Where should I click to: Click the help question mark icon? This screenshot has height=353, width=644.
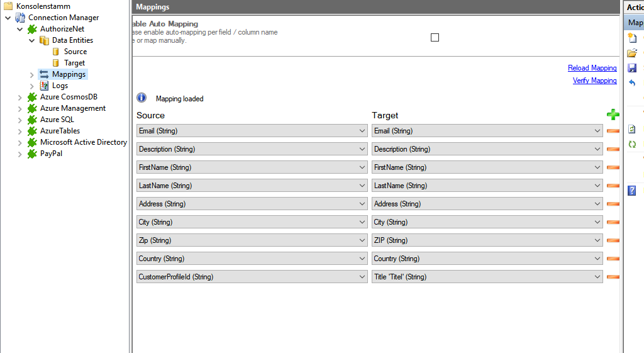632,191
